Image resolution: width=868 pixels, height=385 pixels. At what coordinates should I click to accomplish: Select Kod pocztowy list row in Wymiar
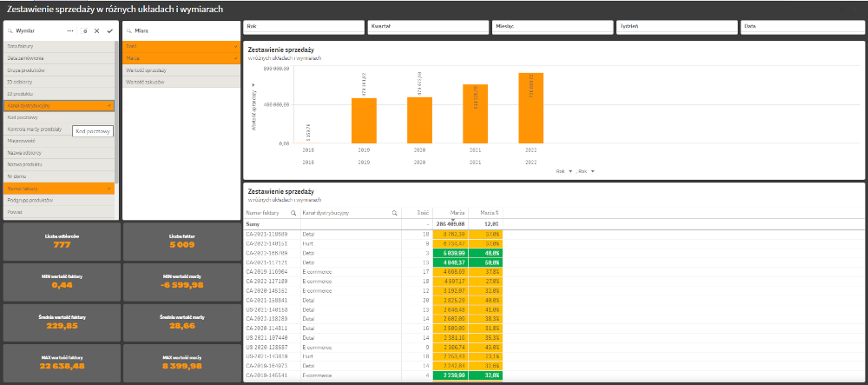click(x=59, y=117)
